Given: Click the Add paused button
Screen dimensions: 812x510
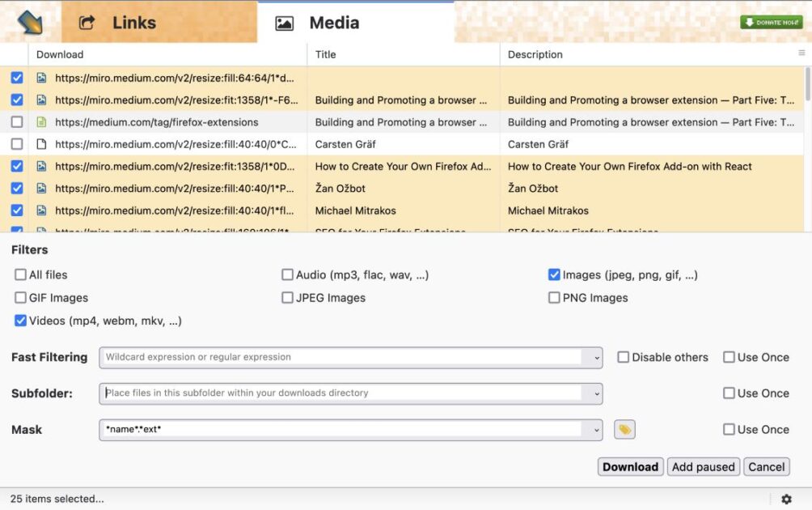Looking at the screenshot, I should [703, 466].
